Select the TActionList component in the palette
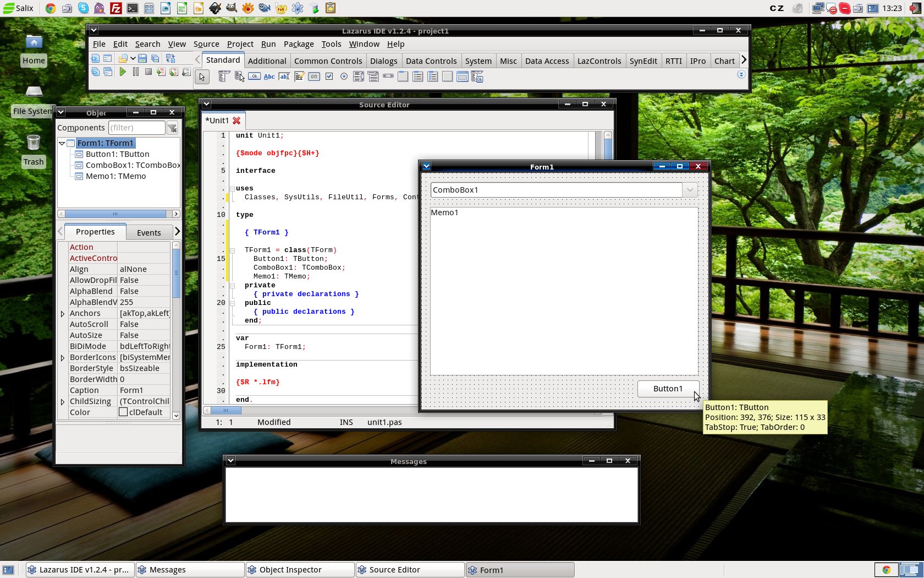Screen dimensions: 924x578 [x=477, y=77]
